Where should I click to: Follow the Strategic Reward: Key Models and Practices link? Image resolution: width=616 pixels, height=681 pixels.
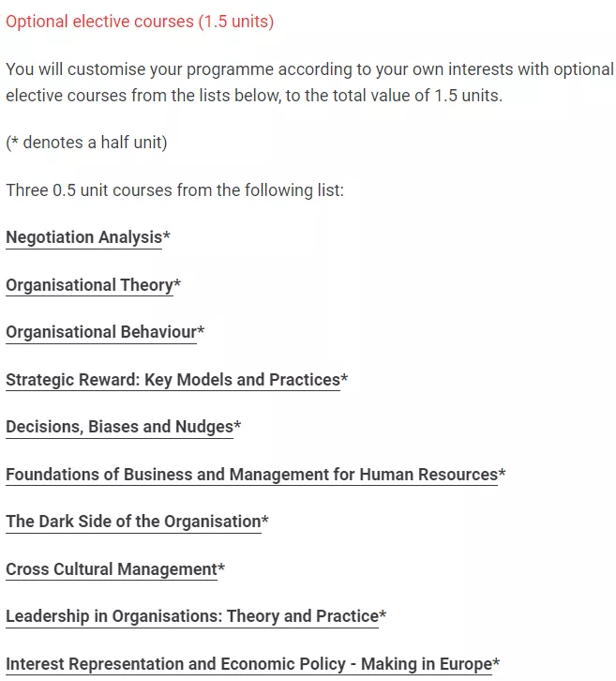(173, 380)
